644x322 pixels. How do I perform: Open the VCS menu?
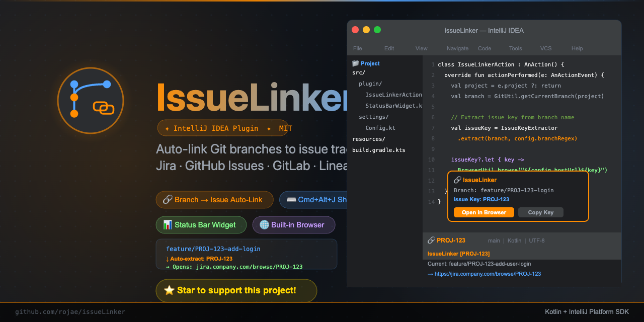click(x=546, y=48)
